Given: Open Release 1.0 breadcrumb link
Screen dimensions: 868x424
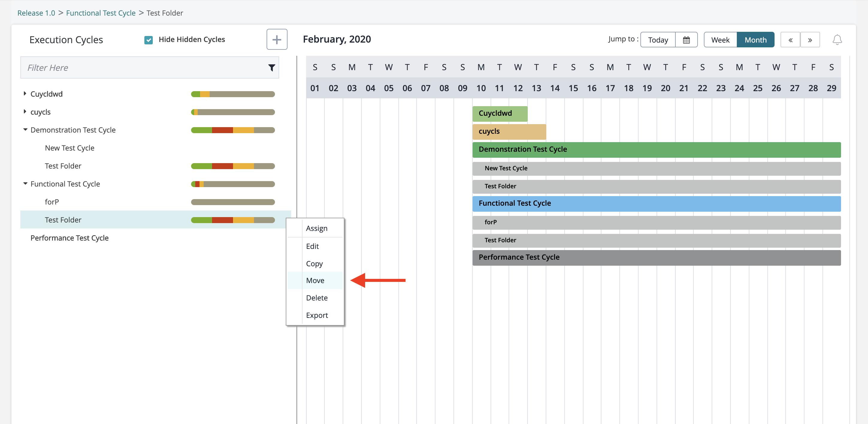Looking at the screenshot, I should (36, 13).
